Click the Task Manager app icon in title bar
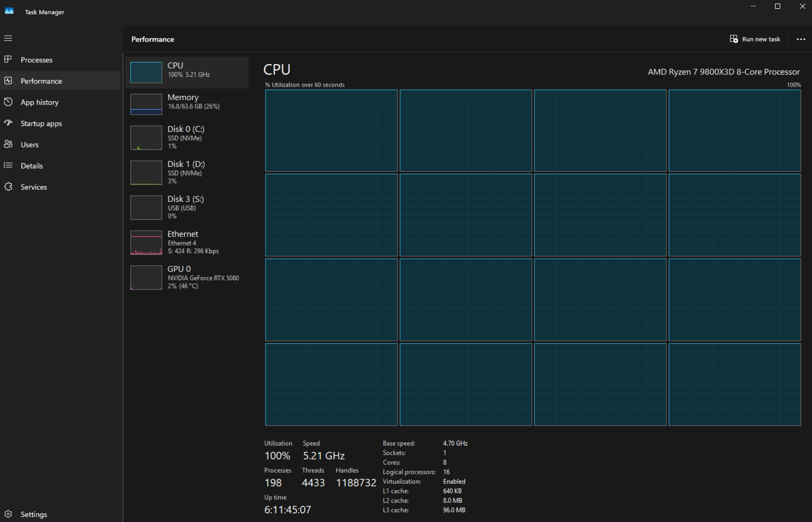Viewport: 812px width, 522px height. [9, 11]
